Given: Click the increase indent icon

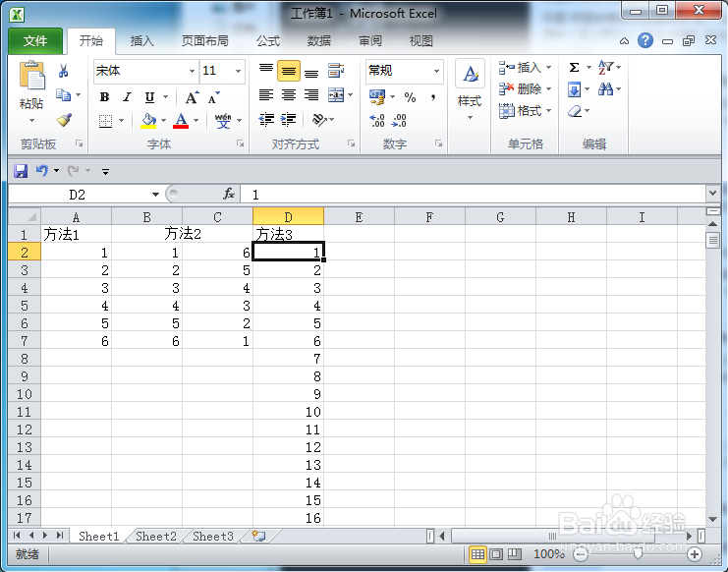Looking at the screenshot, I should [288, 120].
